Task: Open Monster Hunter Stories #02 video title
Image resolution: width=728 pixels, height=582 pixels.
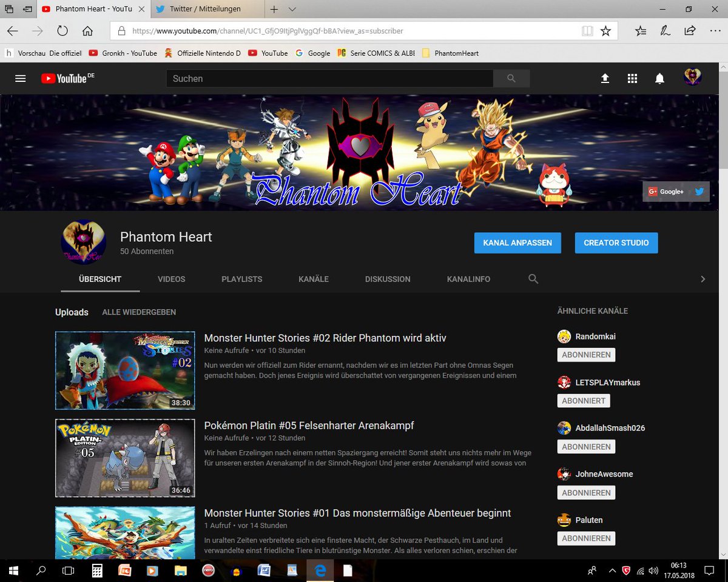Action: [x=325, y=338]
